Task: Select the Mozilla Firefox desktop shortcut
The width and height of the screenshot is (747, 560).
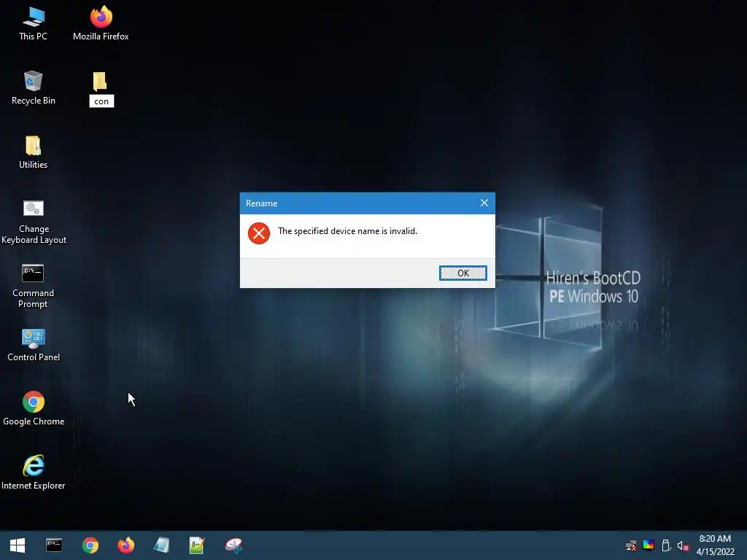Action: (101, 23)
